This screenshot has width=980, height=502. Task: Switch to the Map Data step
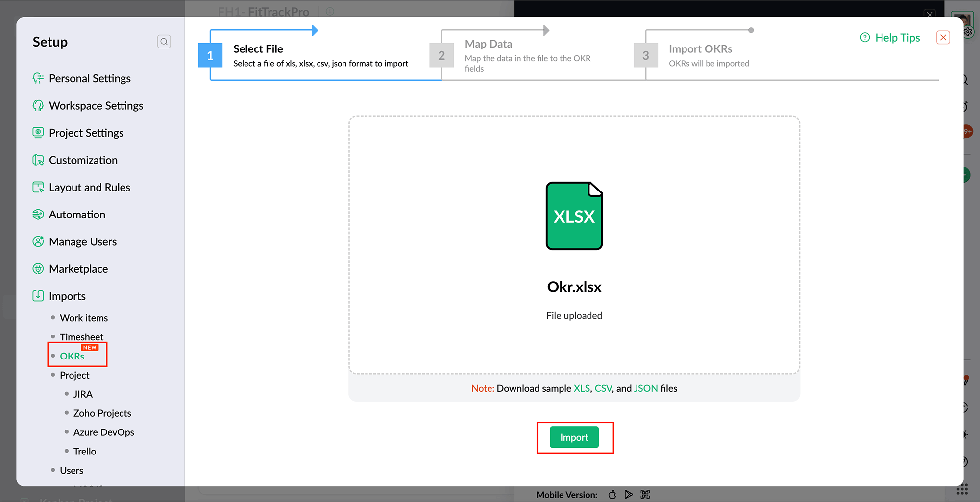[x=488, y=44]
